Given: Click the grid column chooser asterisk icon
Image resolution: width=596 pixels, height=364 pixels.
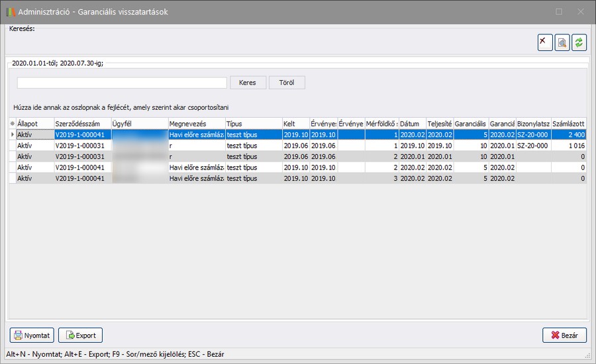Looking at the screenshot, I should [12, 124].
